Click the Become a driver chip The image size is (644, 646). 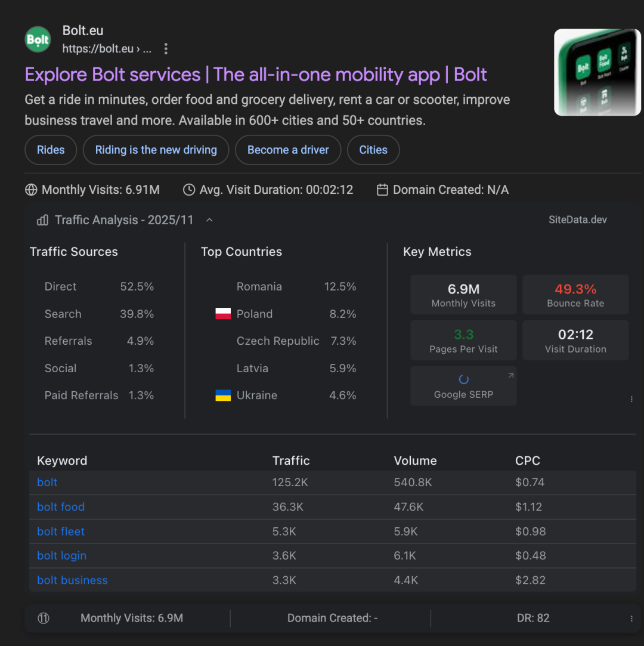pyautogui.click(x=288, y=150)
